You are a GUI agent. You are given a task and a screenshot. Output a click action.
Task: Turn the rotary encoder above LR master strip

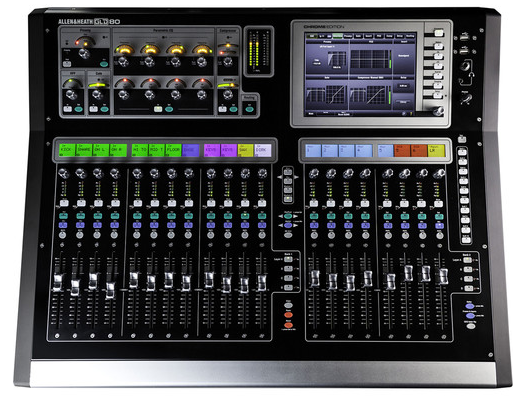[439, 174]
